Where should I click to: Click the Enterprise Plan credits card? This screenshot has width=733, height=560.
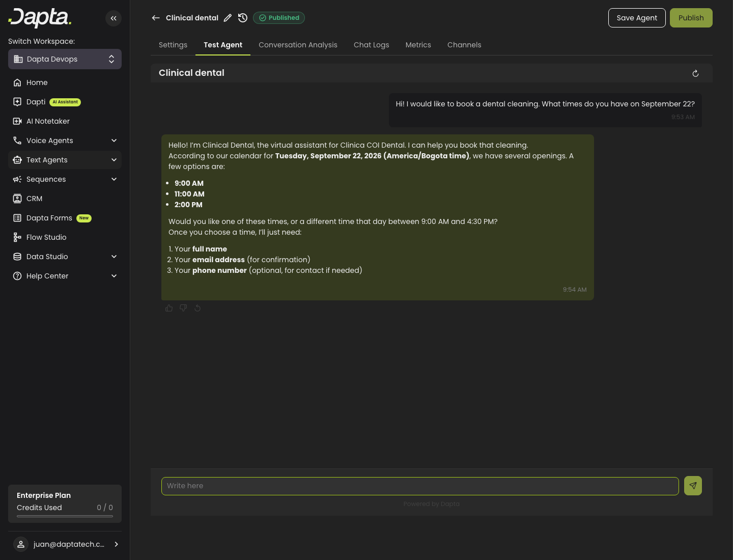tap(65, 503)
